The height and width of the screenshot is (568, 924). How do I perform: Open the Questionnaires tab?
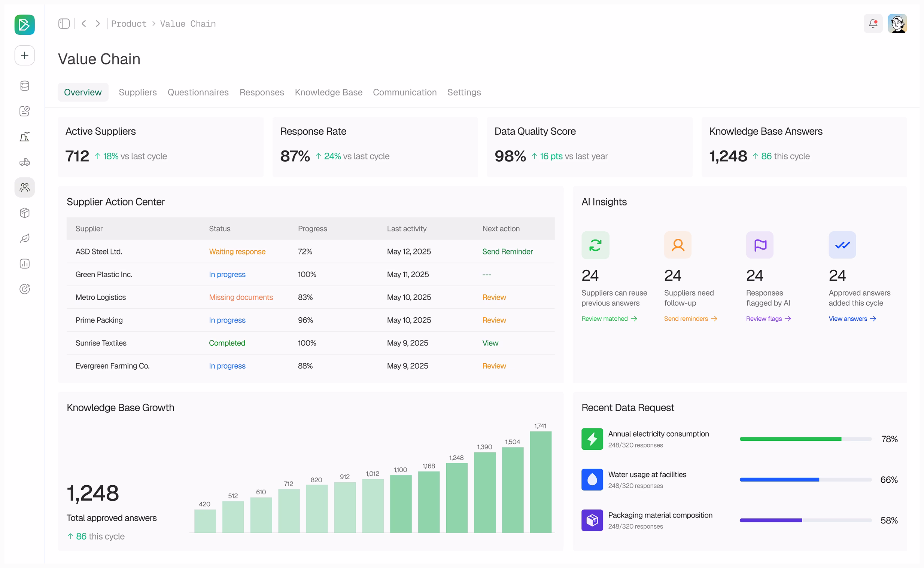click(x=198, y=92)
